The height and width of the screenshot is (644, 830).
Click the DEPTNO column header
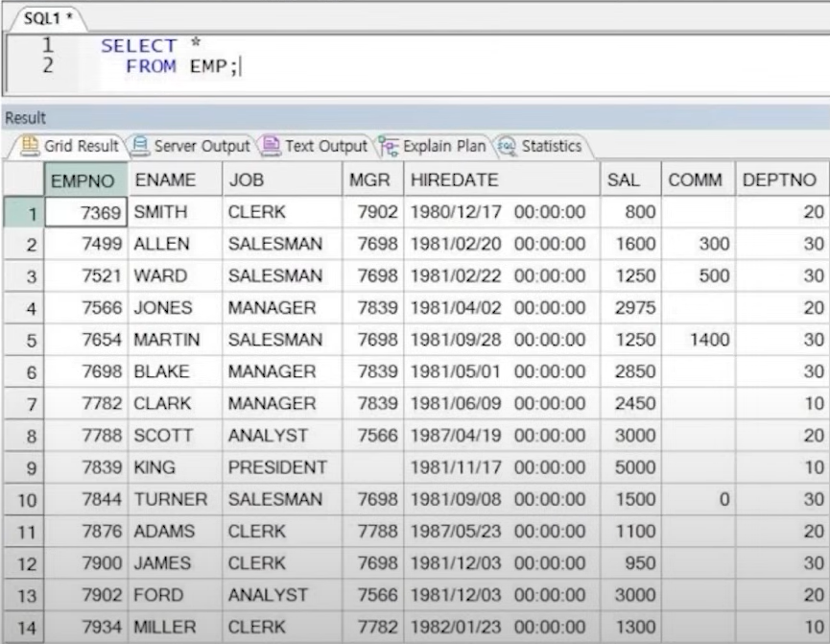782,179
